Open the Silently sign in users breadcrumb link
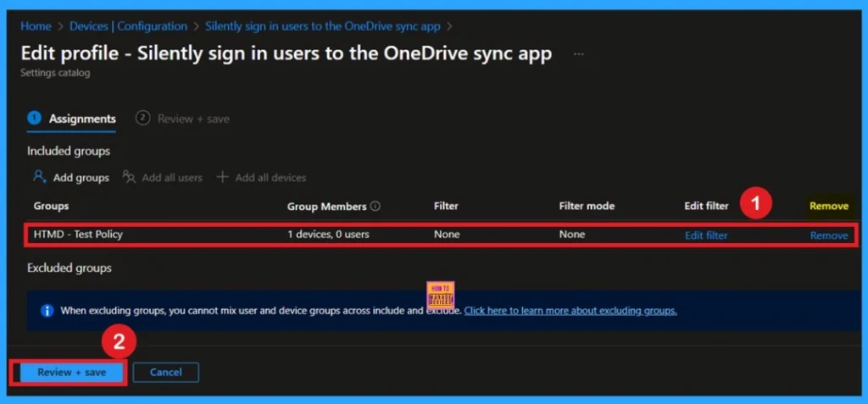 323,26
